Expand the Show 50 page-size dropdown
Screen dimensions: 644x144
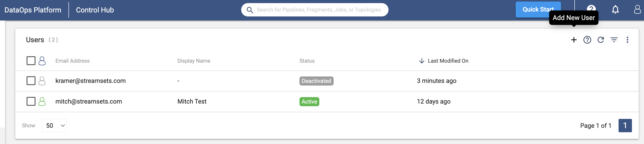point(54,126)
